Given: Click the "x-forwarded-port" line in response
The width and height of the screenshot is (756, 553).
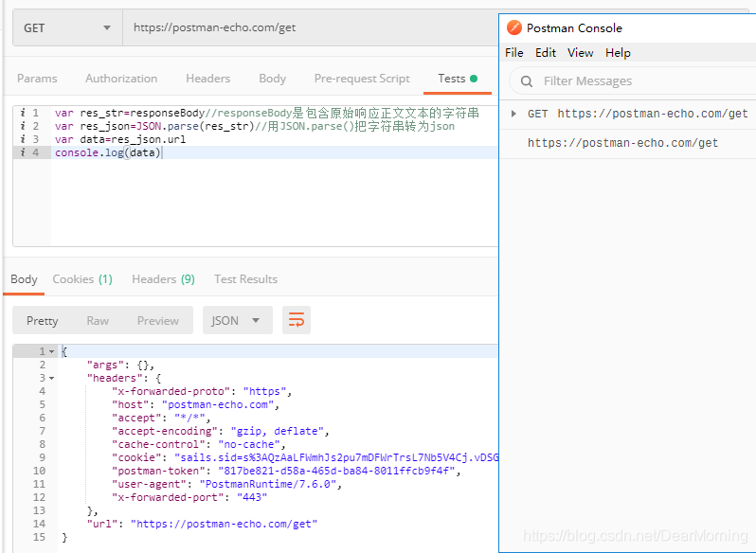Looking at the screenshot, I should tap(189, 497).
